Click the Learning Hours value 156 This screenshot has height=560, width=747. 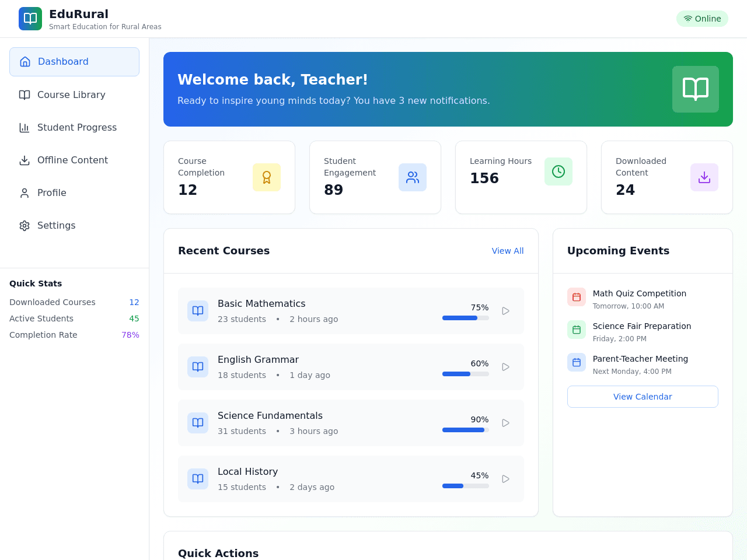click(x=484, y=178)
